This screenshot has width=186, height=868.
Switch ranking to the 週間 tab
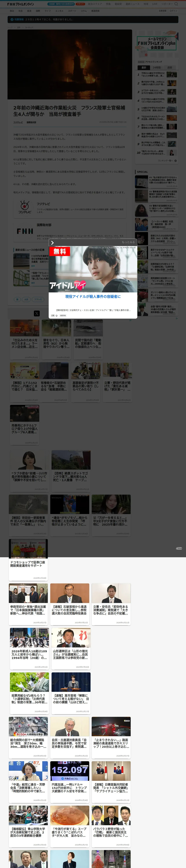169,67
